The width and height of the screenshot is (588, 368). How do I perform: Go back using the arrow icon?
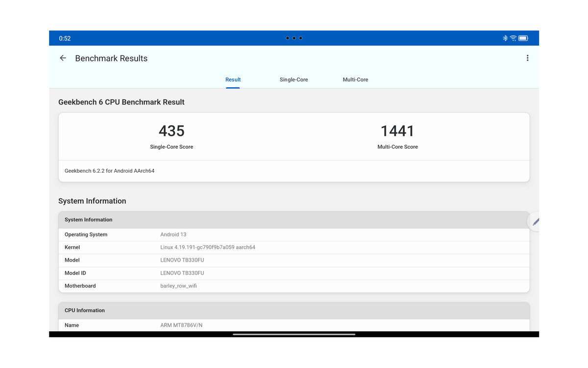63,58
